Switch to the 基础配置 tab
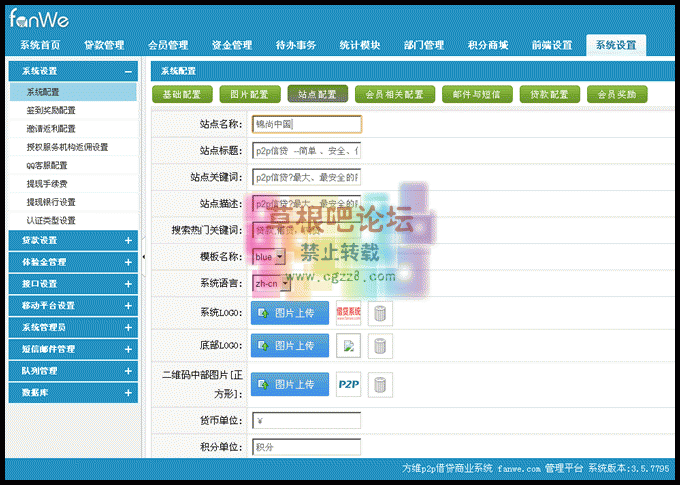The image size is (680, 485). click(x=182, y=94)
